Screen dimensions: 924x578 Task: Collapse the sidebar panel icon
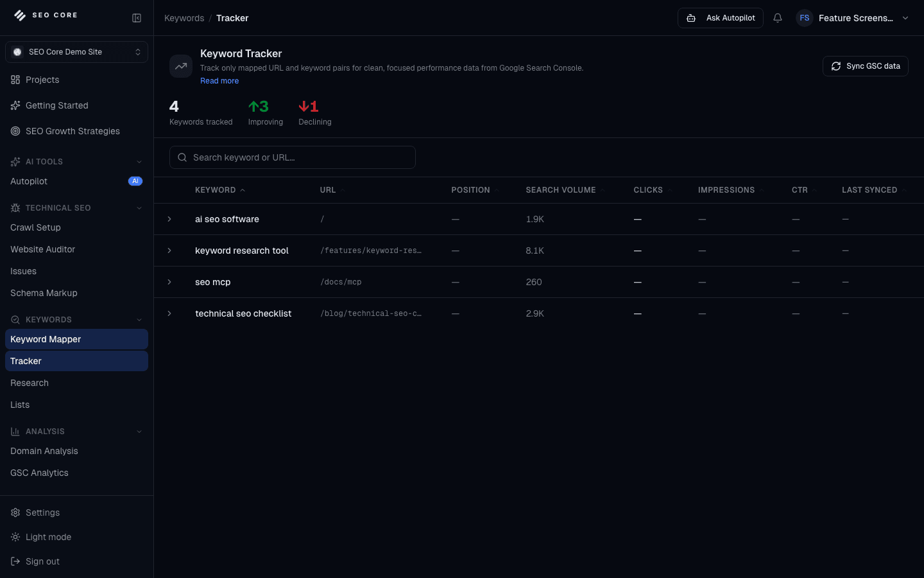[x=137, y=18]
